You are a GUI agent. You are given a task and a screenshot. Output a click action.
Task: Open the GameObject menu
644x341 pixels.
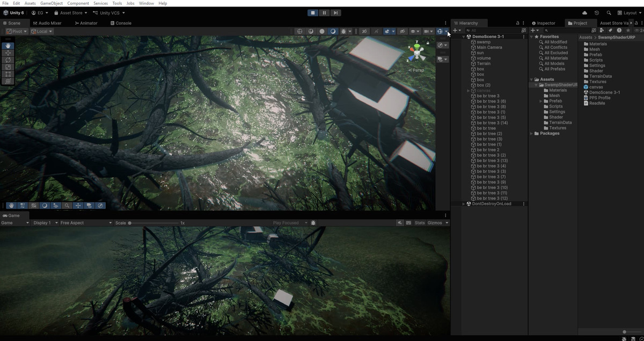52,3
